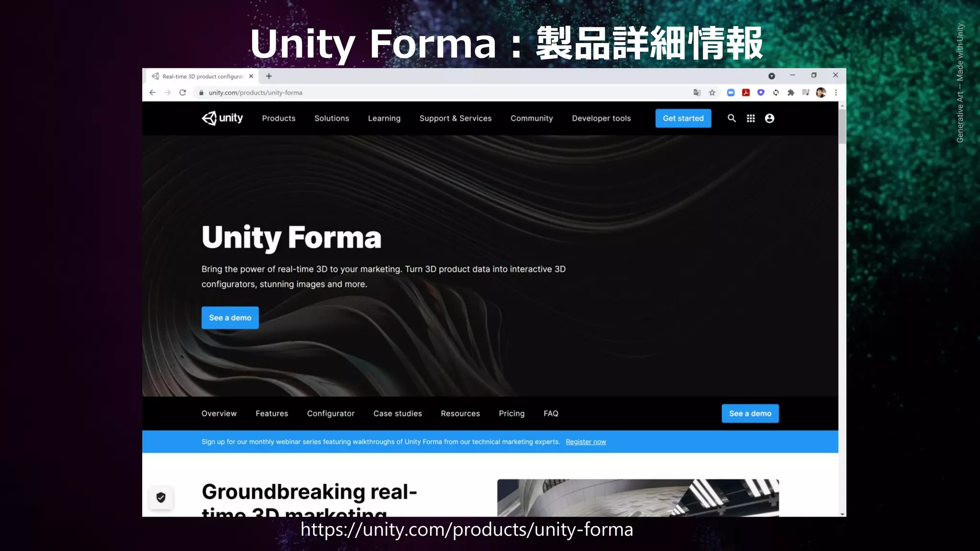Click the page vertical scrollbar thumb
The height and width of the screenshot is (551, 980).
click(x=842, y=126)
